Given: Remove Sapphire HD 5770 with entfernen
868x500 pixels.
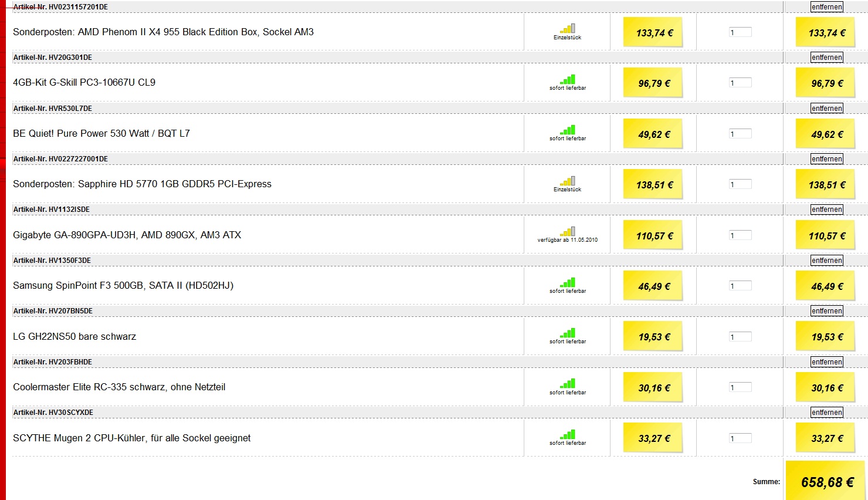Looking at the screenshot, I should coord(827,159).
